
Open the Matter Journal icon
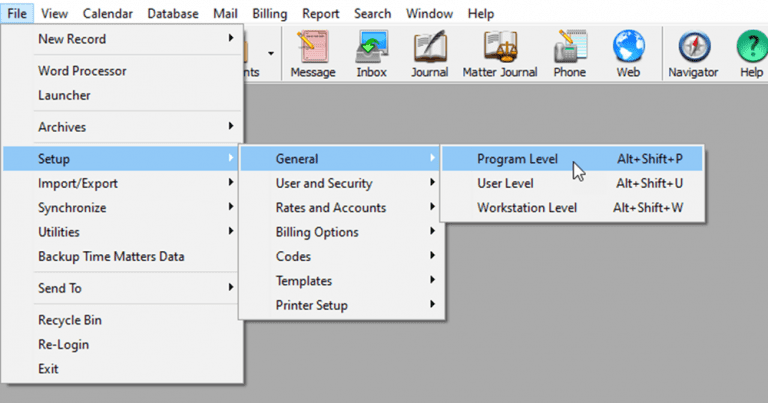499,53
